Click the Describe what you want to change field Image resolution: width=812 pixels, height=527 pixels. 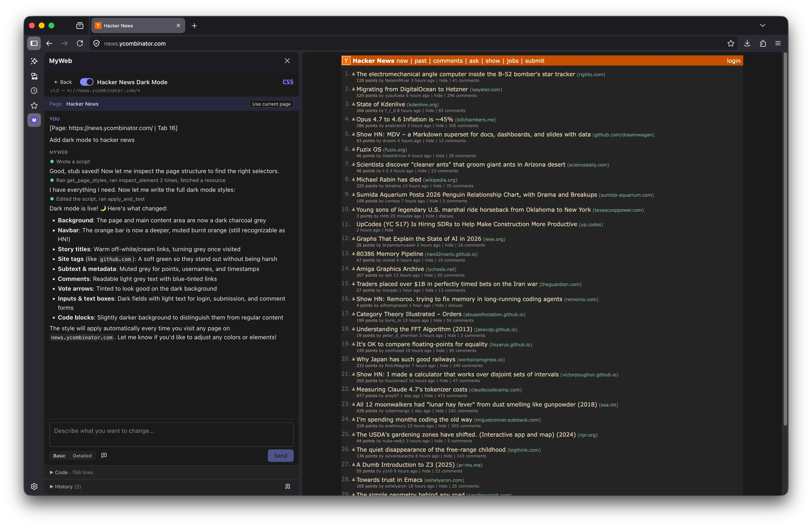click(171, 435)
